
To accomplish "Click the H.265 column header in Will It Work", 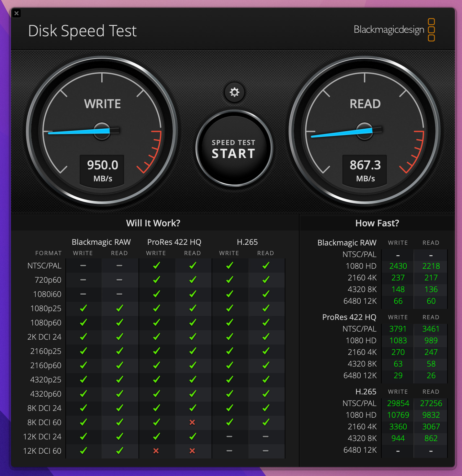I will click(247, 242).
